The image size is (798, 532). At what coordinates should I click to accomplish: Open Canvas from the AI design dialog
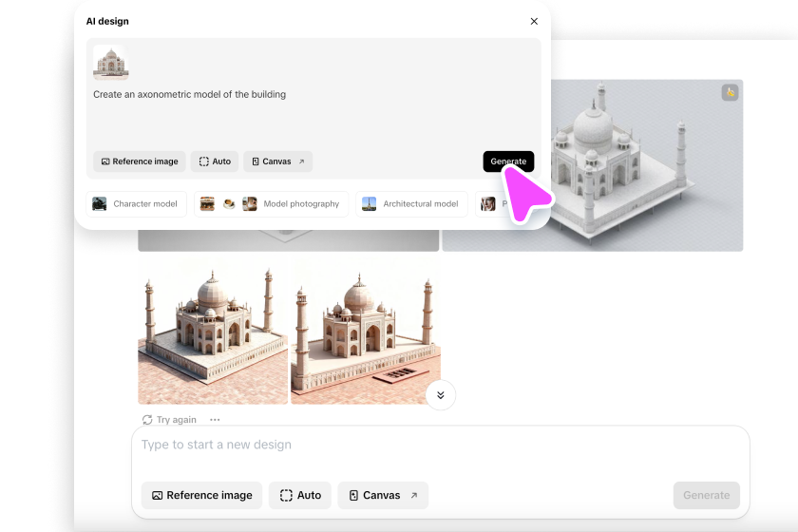click(x=277, y=161)
